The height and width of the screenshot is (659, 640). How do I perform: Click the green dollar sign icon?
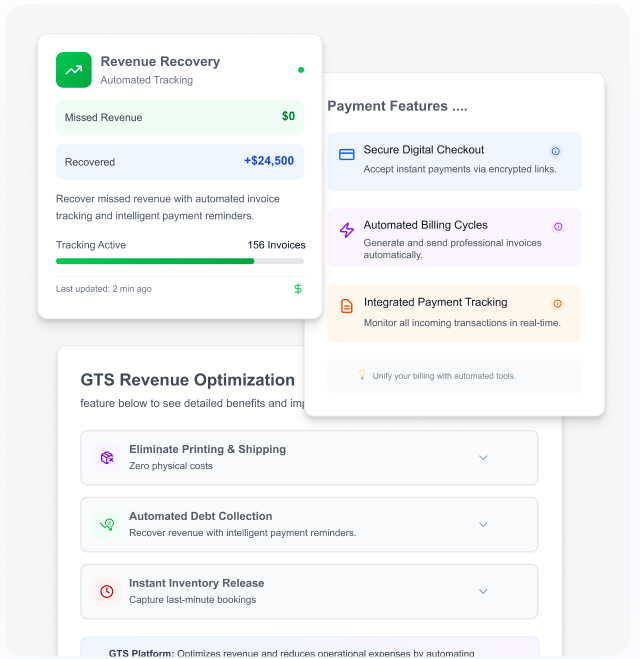298,289
